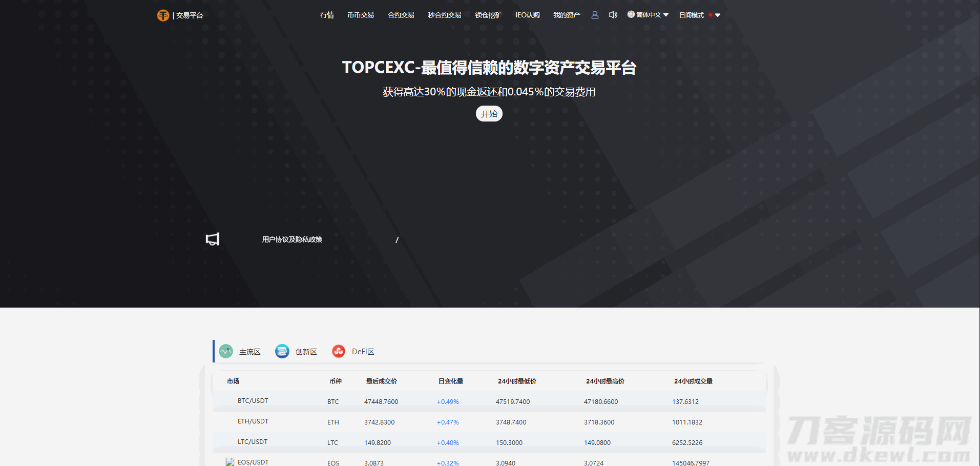This screenshot has width=980, height=466.
Task: Click the blue 创新区 coin stack icon
Action: point(282,351)
